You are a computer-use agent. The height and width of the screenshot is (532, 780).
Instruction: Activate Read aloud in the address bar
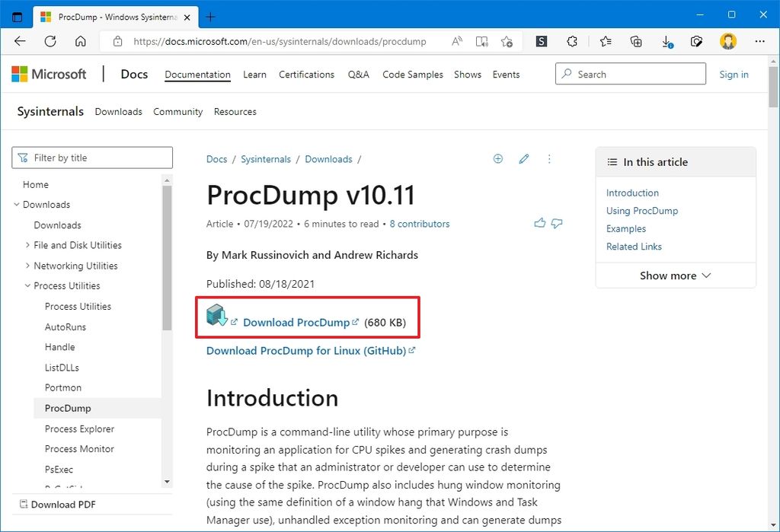[x=457, y=41]
